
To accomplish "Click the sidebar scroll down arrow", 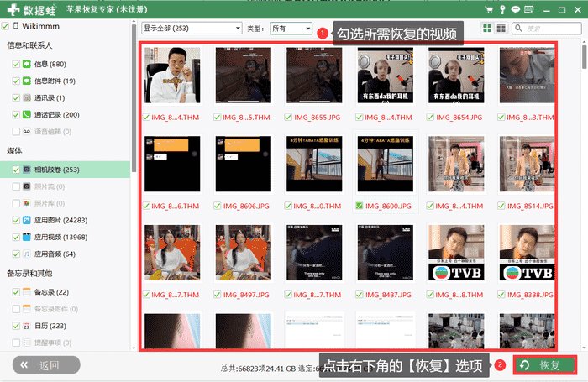I will tap(134, 348).
